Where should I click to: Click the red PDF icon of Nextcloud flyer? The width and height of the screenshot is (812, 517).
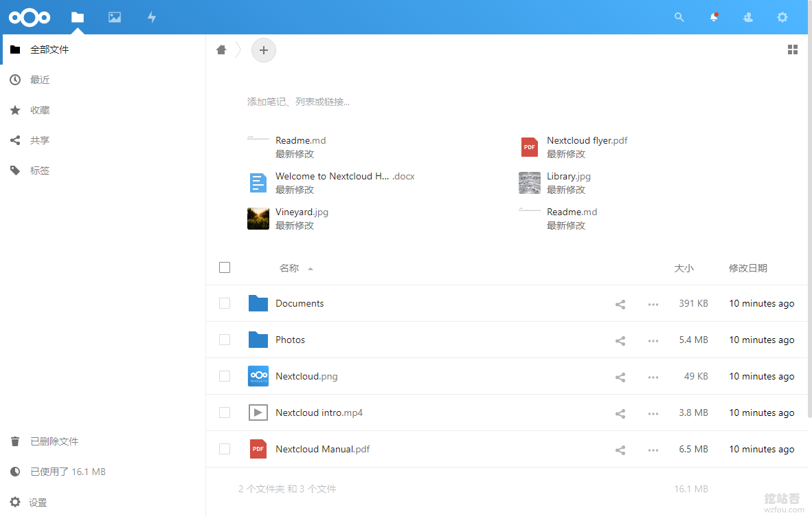point(529,147)
